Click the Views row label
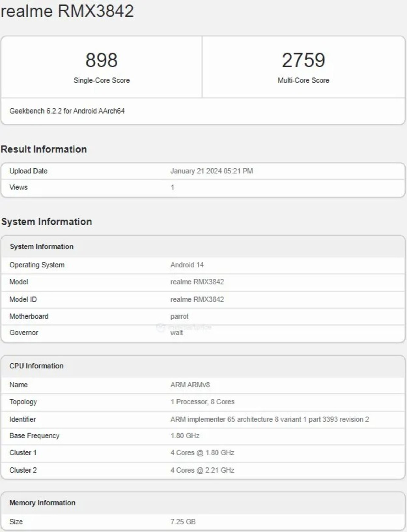407x532 pixels. coord(18,187)
